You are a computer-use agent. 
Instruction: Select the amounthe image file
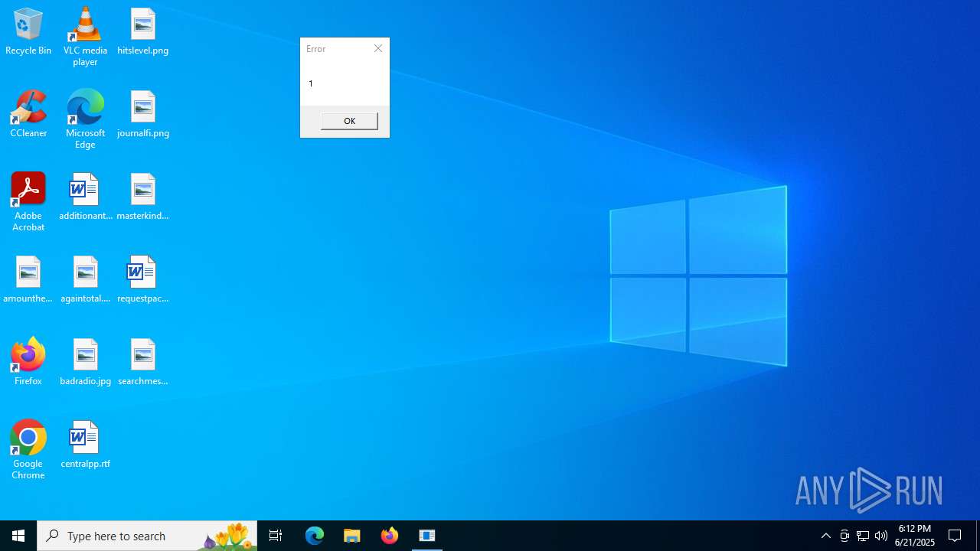tap(28, 280)
